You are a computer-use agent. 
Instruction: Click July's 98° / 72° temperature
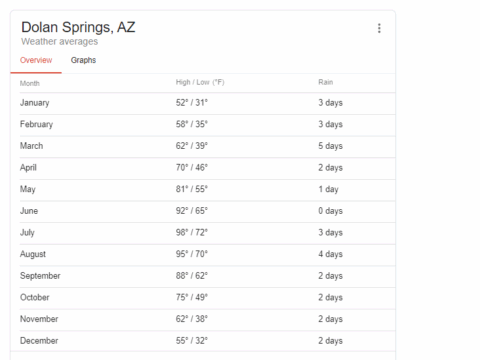pos(192,232)
